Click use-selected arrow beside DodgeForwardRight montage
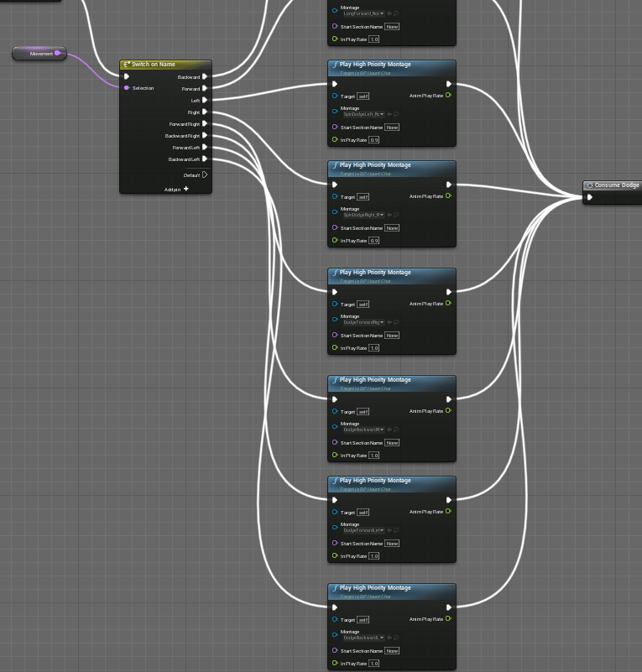This screenshot has width=642, height=672. [389, 322]
